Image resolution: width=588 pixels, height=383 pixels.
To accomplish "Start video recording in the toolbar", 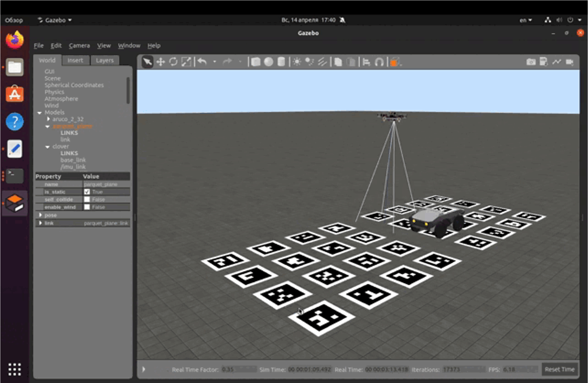I will coord(569,62).
